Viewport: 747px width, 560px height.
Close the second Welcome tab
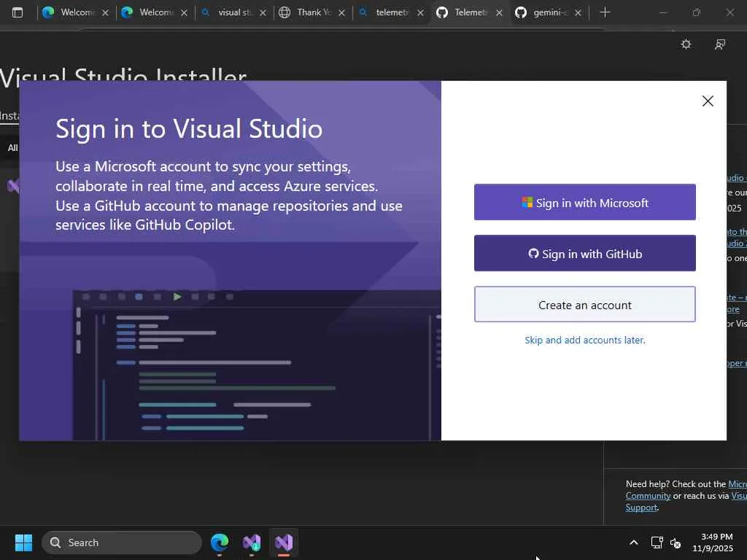[184, 13]
